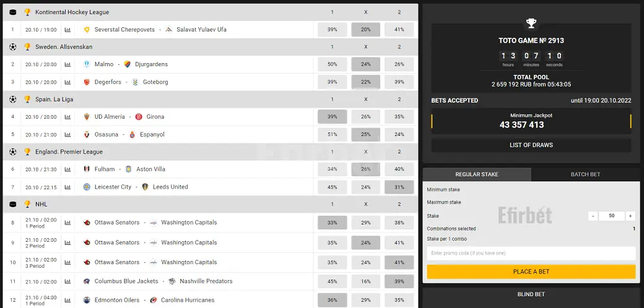Click the hockey puck icon beside NHL
The image size is (644, 308).
click(x=13, y=204)
